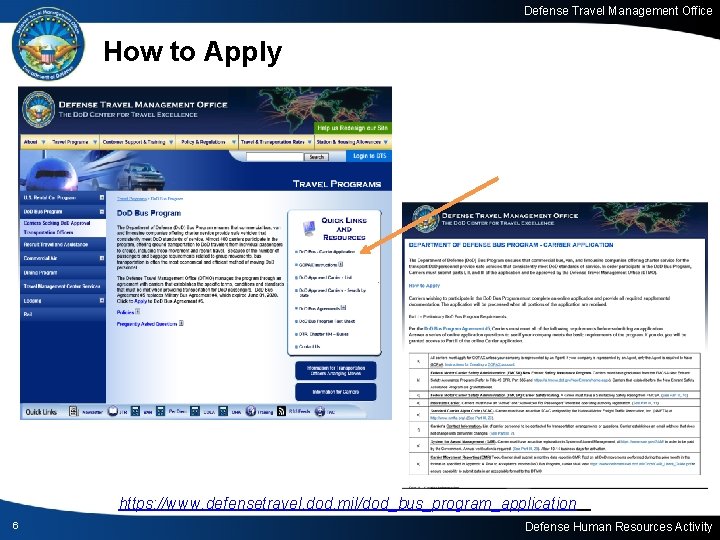
Task: Select Recruit Travel and Assistance in sidebar
Action: [x=63, y=244]
